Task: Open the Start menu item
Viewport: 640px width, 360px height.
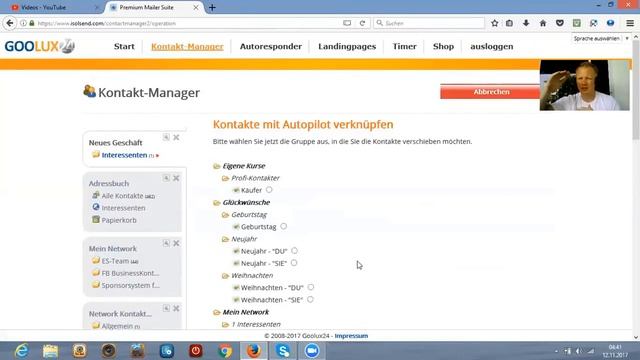Action: point(124,47)
